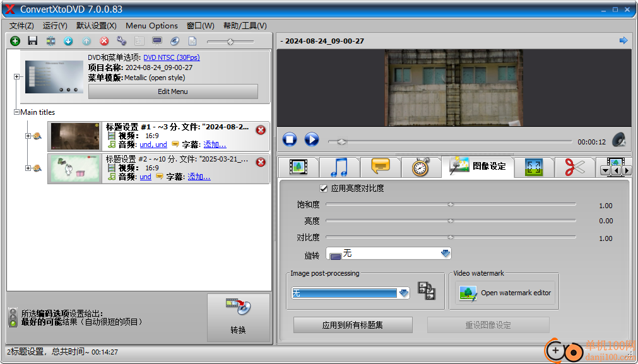This screenshot has height=364, width=638.
Task: Click the monitor preview toolbar icon
Action: click(157, 40)
